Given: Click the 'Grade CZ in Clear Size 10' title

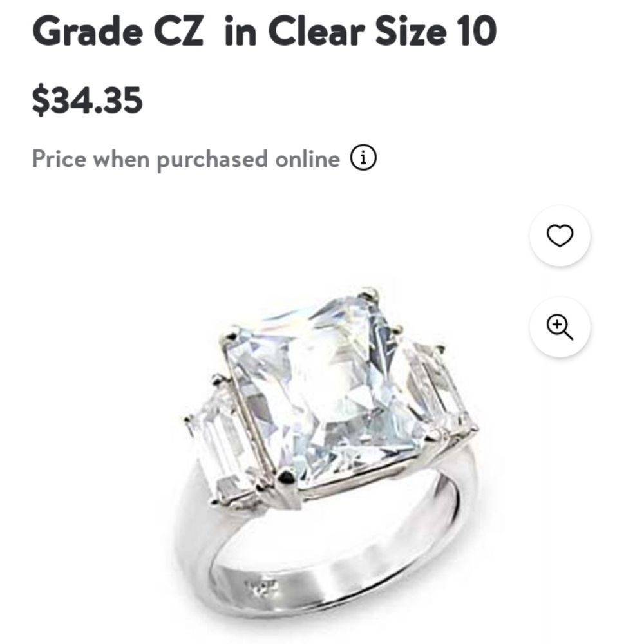Looking at the screenshot, I should [264, 30].
